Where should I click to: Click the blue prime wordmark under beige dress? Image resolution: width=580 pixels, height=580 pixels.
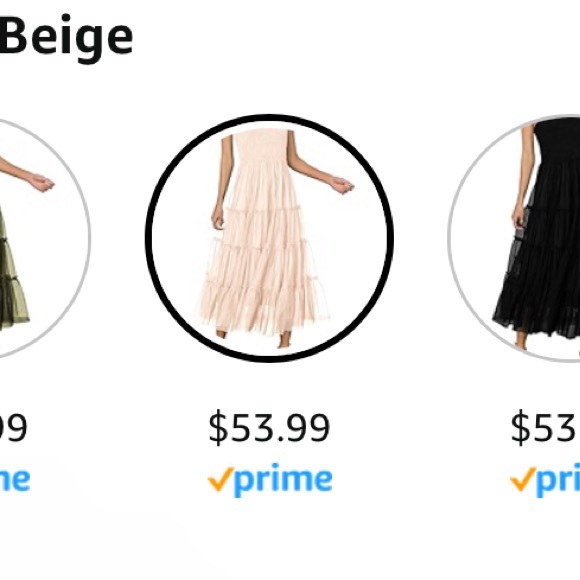pos(283,480)
